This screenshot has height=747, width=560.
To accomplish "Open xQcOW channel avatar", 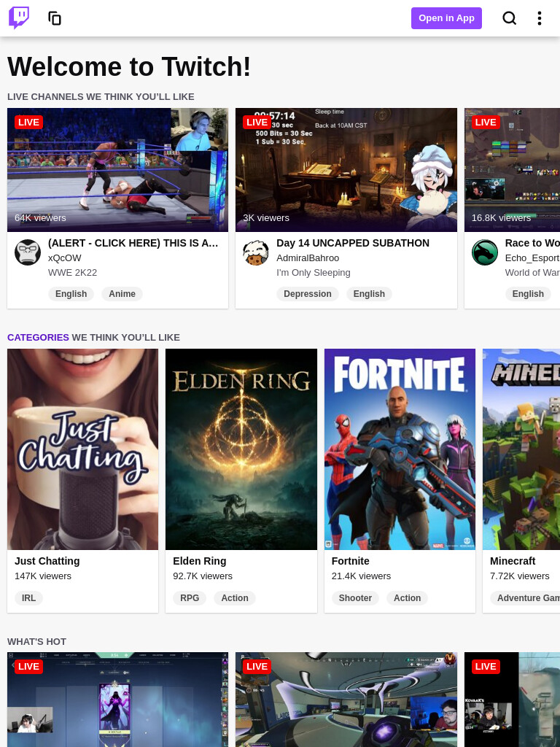I will [28, 252].
